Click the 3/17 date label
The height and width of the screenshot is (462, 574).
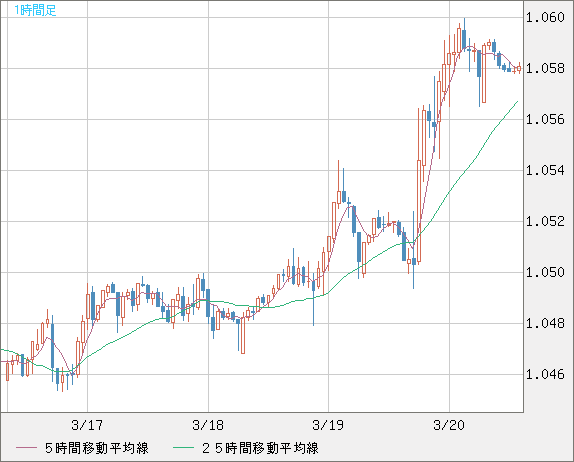pos(87,425)
